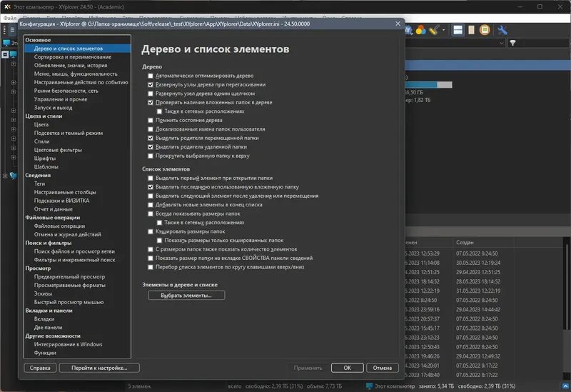Image resolution: width=571 pixels, height=392 pixels.
Task: Toggle dual pane layout toolbar icon
Action: click(458, 30)
